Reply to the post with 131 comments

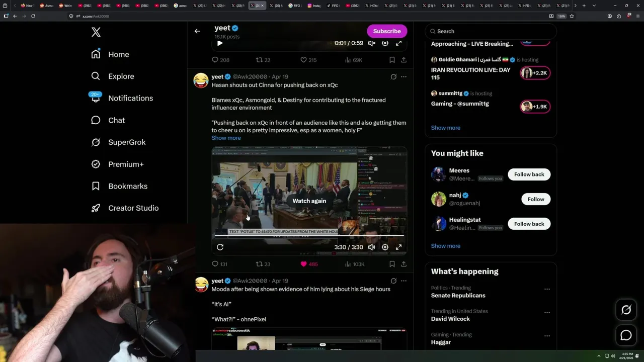(220, 264)
